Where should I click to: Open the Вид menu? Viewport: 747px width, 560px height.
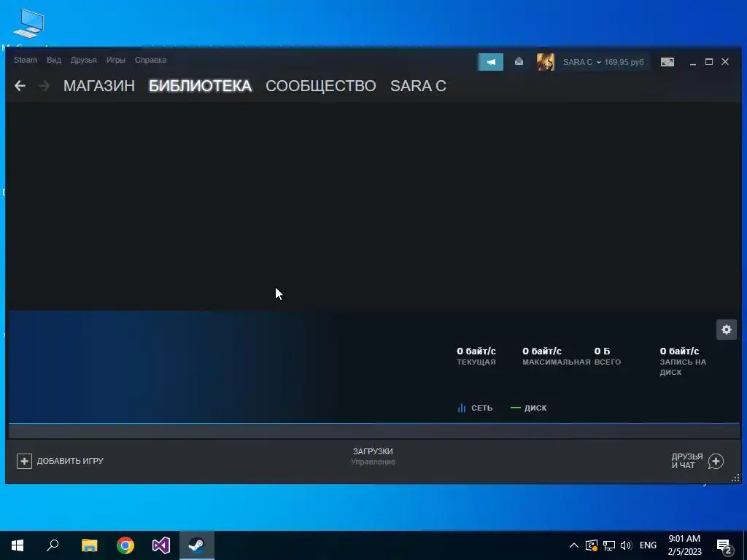click(54, 60)
